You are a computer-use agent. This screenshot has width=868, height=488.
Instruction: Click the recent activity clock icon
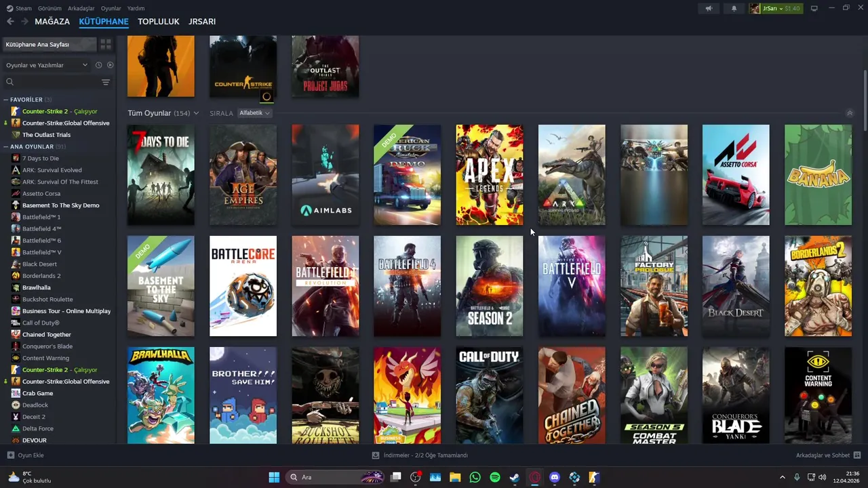[98, 65]
